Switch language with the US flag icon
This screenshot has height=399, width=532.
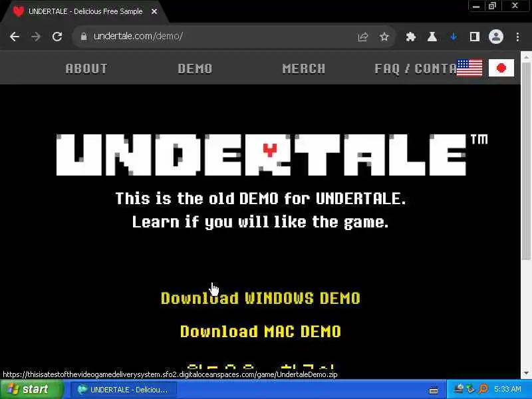[469, 68]
